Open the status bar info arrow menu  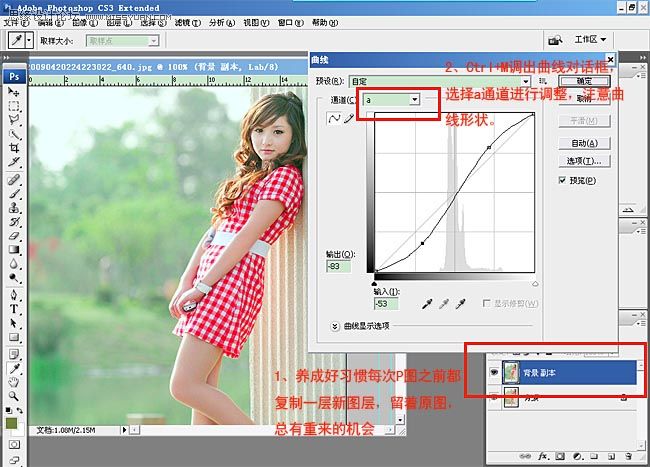tap(124, 430)
